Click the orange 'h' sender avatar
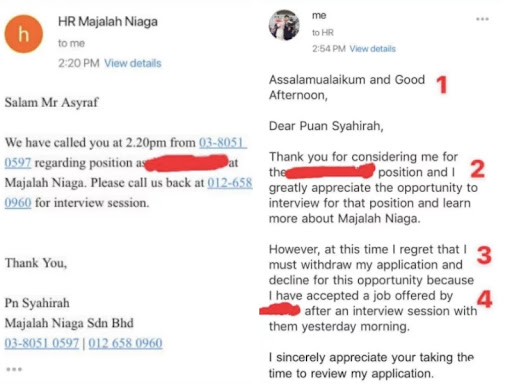Image resolution: width=512 pixels, height=384 pixels. point(24,34)
